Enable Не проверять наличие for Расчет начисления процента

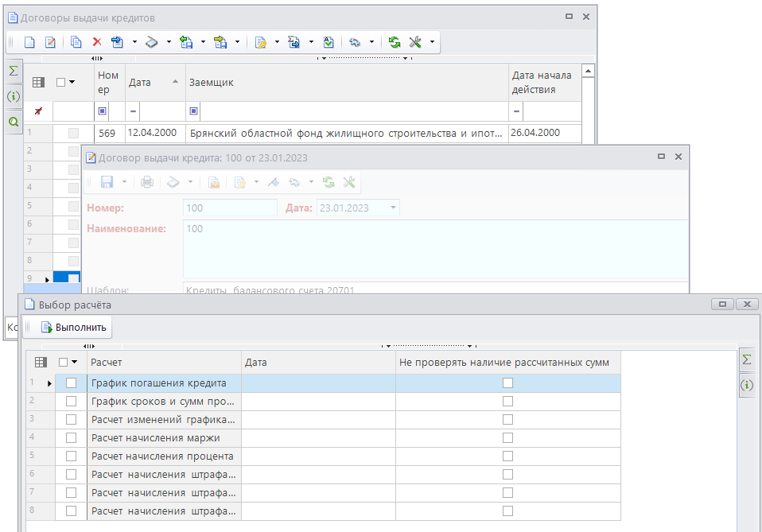(x=507, y=456)
